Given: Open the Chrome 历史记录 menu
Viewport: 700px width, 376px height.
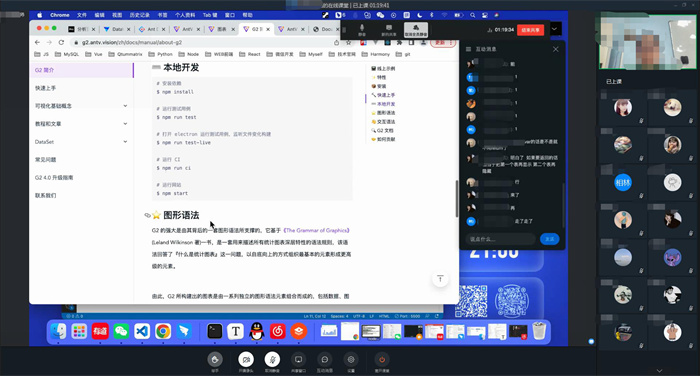Looking at the screenshot, I should click(139, 15).
